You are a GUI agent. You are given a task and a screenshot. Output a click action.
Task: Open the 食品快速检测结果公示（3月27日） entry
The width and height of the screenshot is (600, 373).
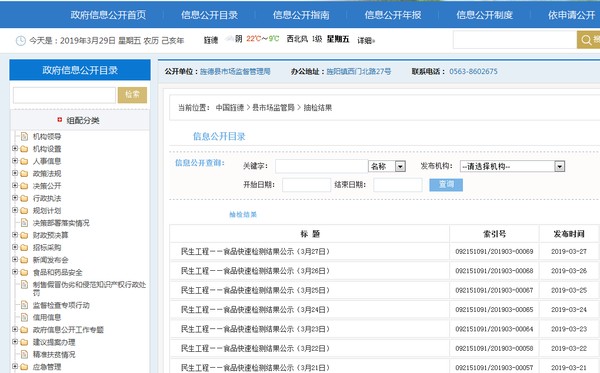coord(255,251)
